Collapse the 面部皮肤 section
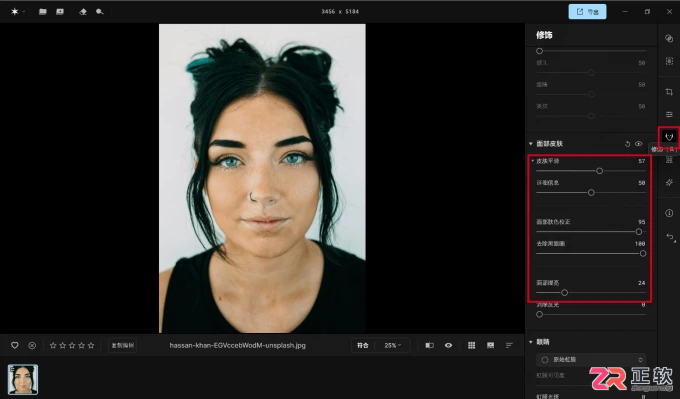 pyautogui.click(x=530, y=144)
